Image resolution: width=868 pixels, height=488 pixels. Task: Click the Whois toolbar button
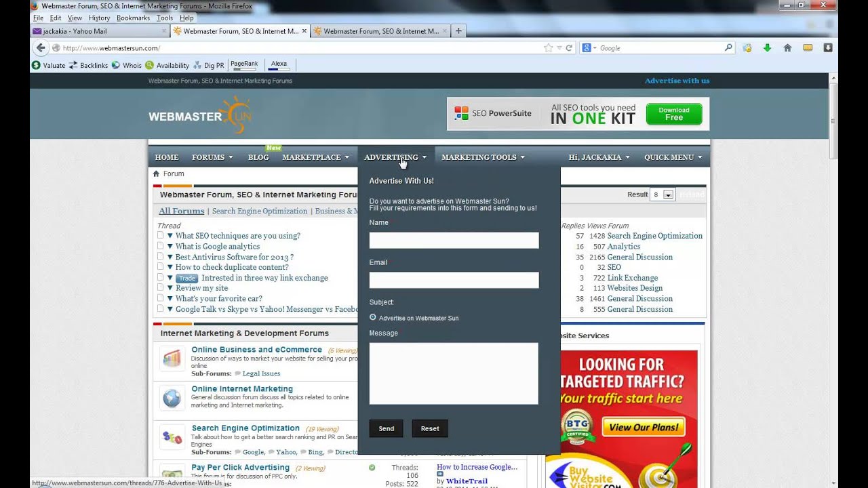pos(127,65)
